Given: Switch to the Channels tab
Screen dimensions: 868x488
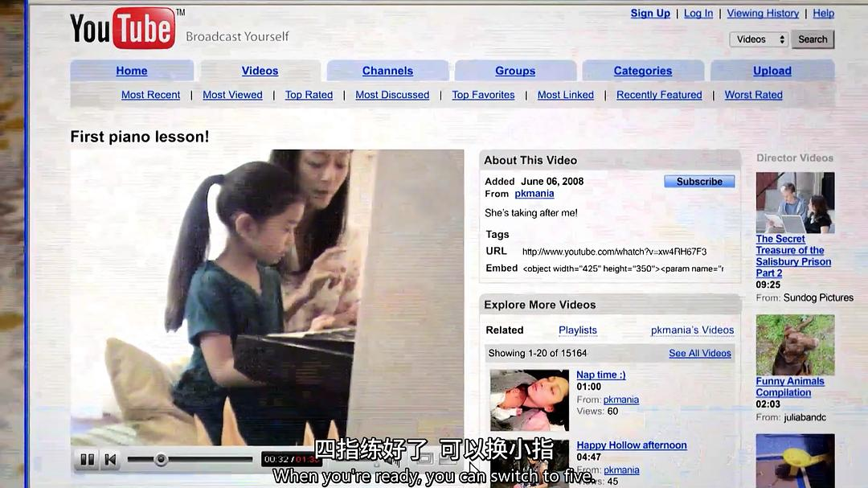Looking at the screenshot, I should pos(387,71).
